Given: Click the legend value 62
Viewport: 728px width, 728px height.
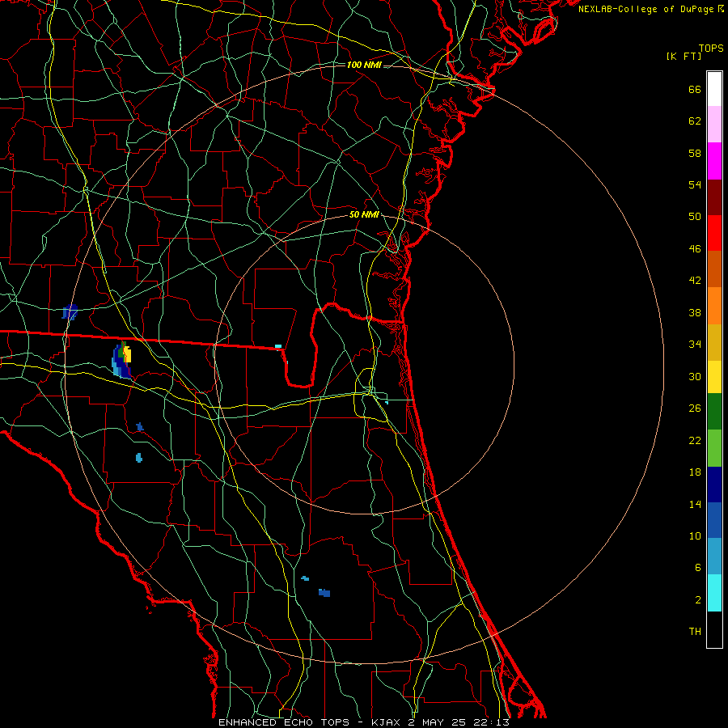Looking at the screenshot, I should tap(695, 121).
